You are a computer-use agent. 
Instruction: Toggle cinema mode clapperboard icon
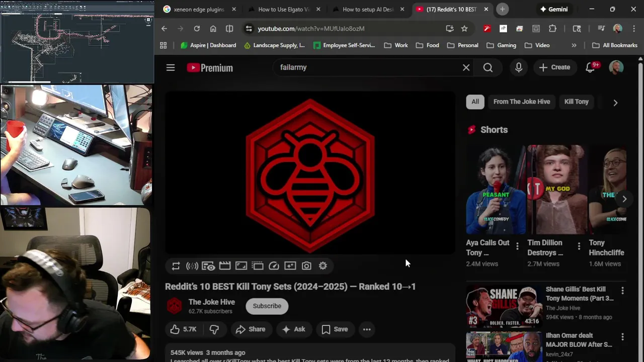point(225,265)
